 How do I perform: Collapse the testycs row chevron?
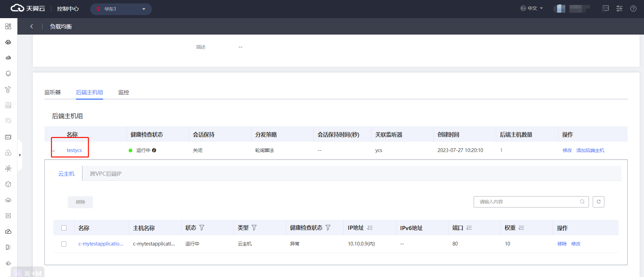[54, 151]
